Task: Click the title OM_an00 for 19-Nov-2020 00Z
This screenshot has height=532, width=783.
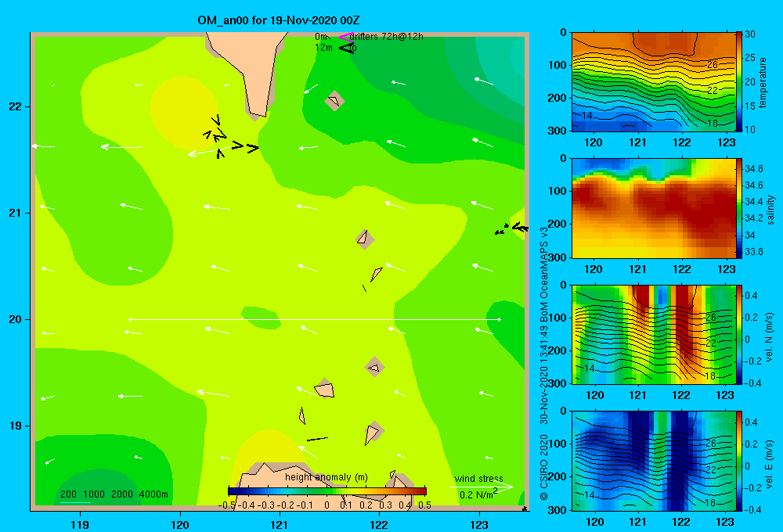Action: coord(279,20)
